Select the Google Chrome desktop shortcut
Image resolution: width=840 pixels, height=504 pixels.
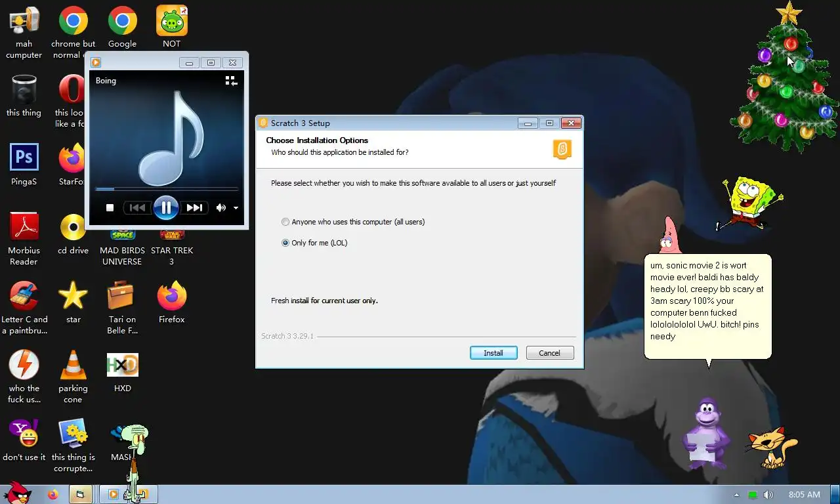(x=123, y=28)
